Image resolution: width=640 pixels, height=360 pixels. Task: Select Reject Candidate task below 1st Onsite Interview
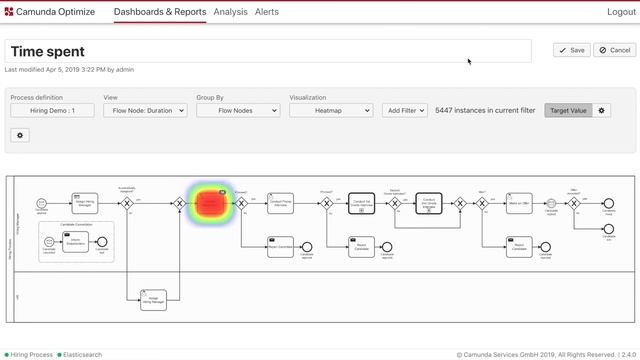click(x=362, y=247)
